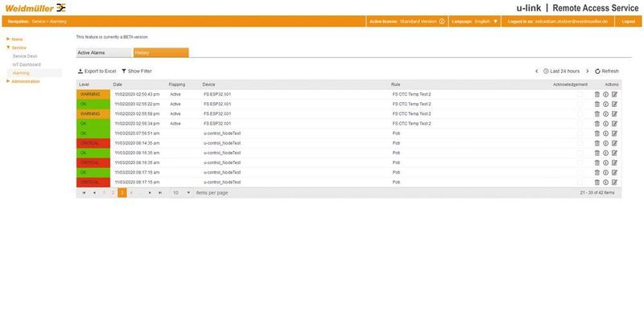Go to page 2 of results
The image size is (644, 316).
click(x=113, y=192)
